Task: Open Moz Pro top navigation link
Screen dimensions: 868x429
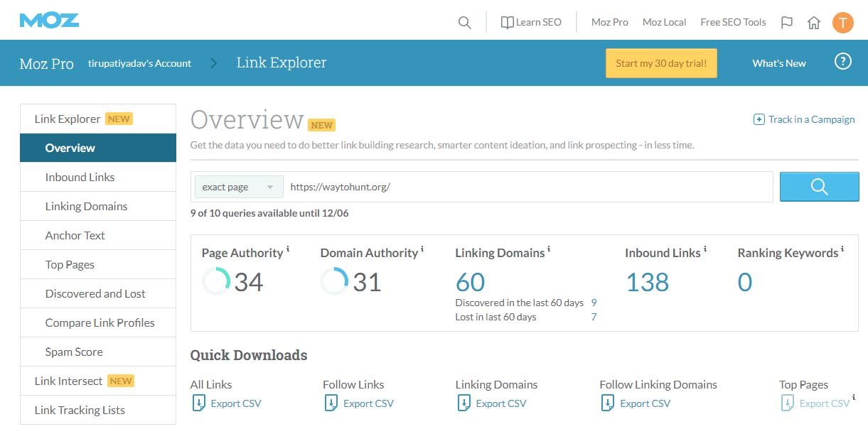Action: (x=610, y=22)
